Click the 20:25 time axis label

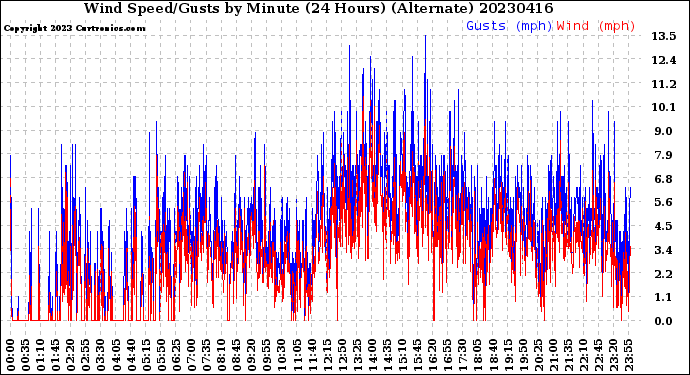point(537,355)
